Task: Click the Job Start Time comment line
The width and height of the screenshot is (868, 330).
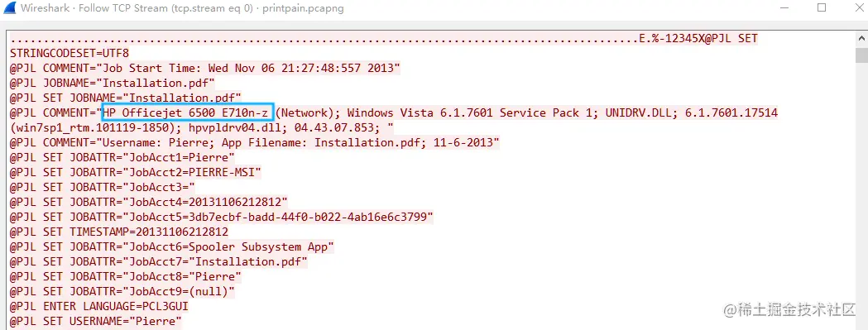Action: (205, 68)
